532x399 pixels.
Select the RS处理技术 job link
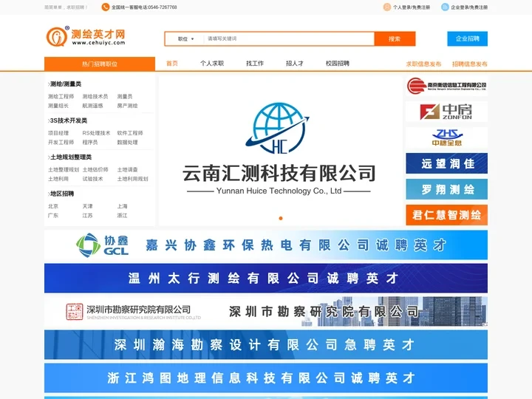96,133
